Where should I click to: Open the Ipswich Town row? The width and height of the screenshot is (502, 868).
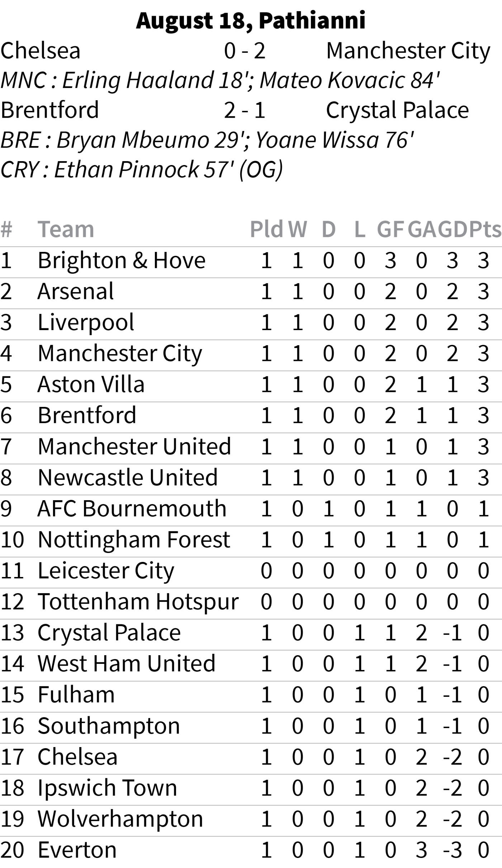pyautogui.click(x=251, y=788)
